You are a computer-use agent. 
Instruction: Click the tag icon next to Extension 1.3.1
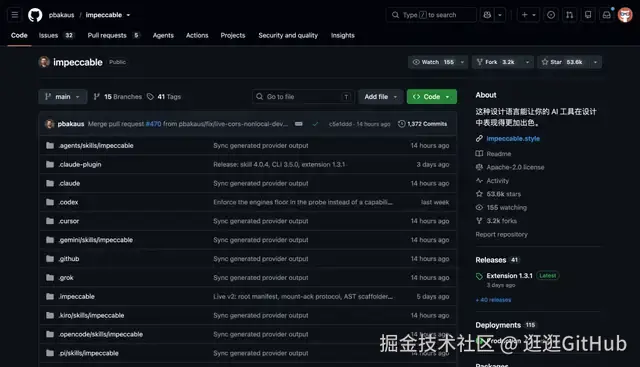pyautogui.click(x=479, y=276)
